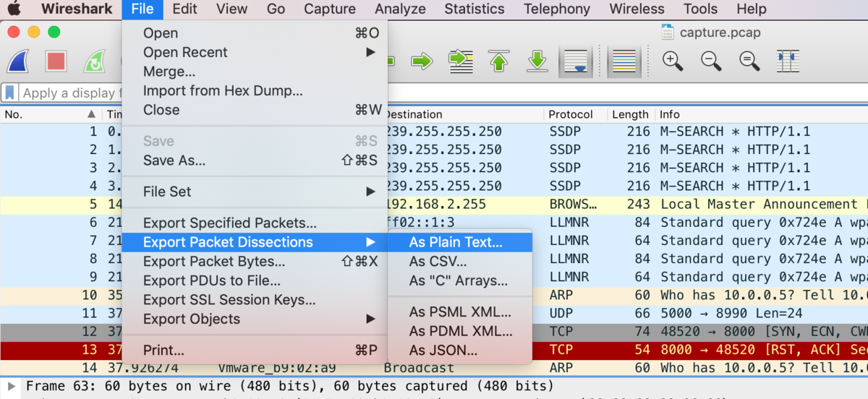
Task: Click the red Stop capture icon
Action: [x=56, y=61]
